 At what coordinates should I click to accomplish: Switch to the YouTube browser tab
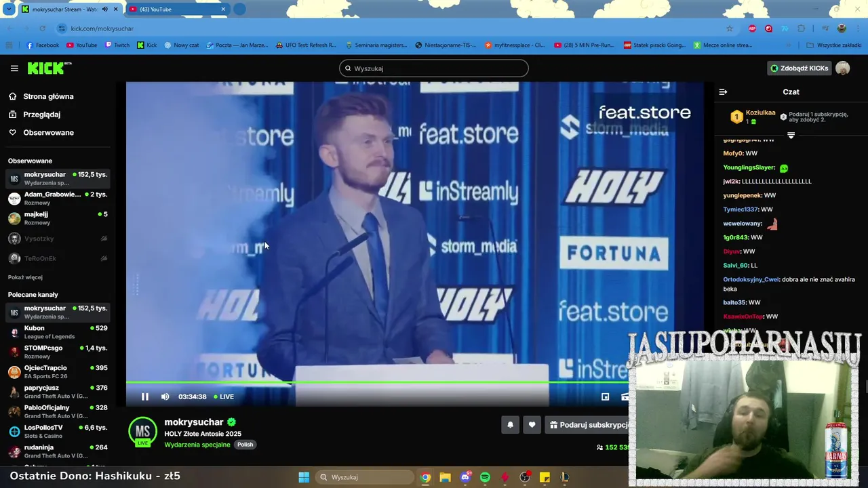(178, 9)
